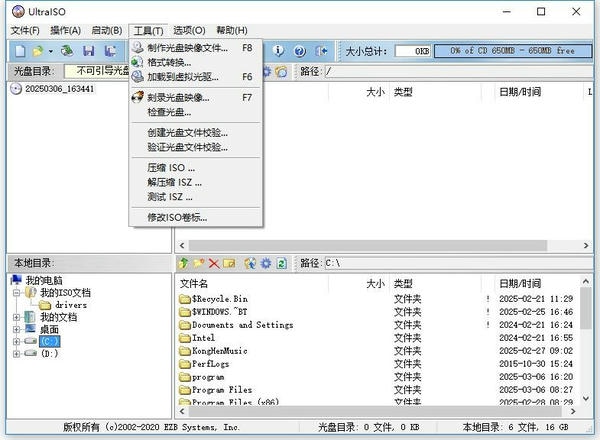Click the Add files icon in local toolbar

[x=250, y=263]
